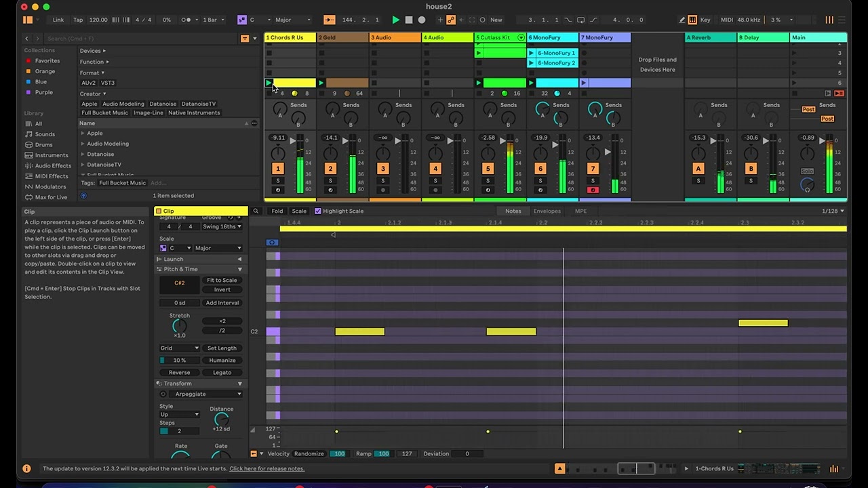Screen dimensions: 868x488
Task: Click the magnifier icon in clip view
Action: [256, 211]
